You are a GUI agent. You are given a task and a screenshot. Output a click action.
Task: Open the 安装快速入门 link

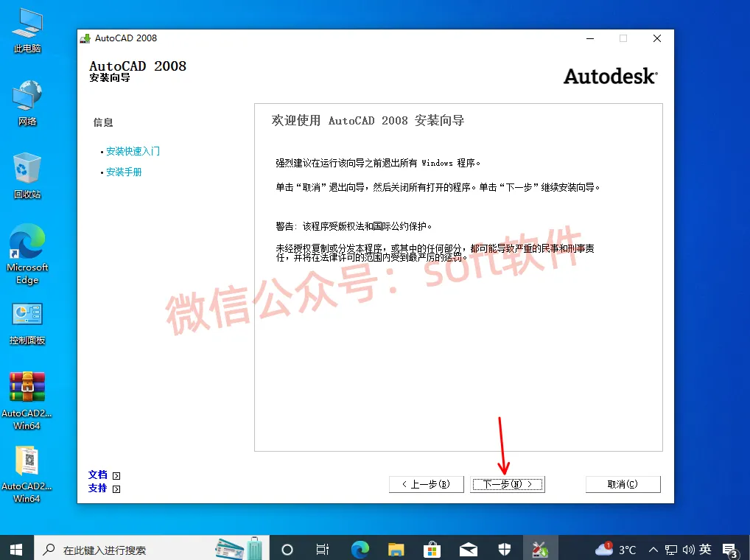133,151
